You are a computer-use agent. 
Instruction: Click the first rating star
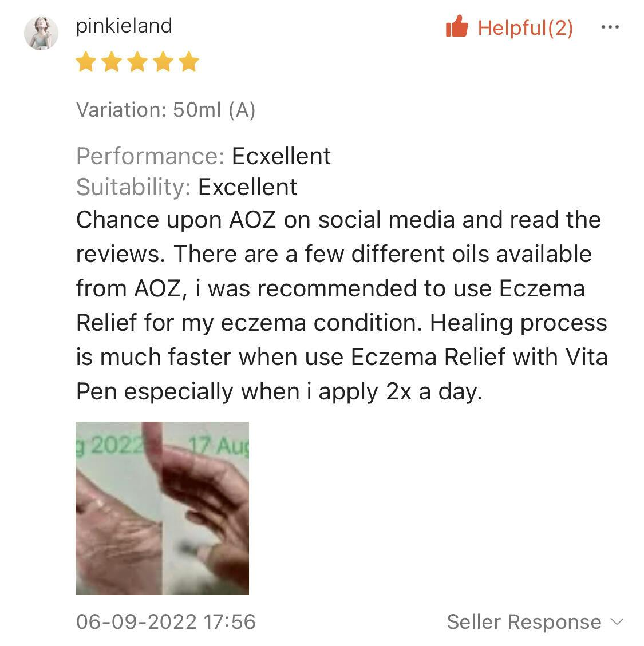[x=86, y=61]
